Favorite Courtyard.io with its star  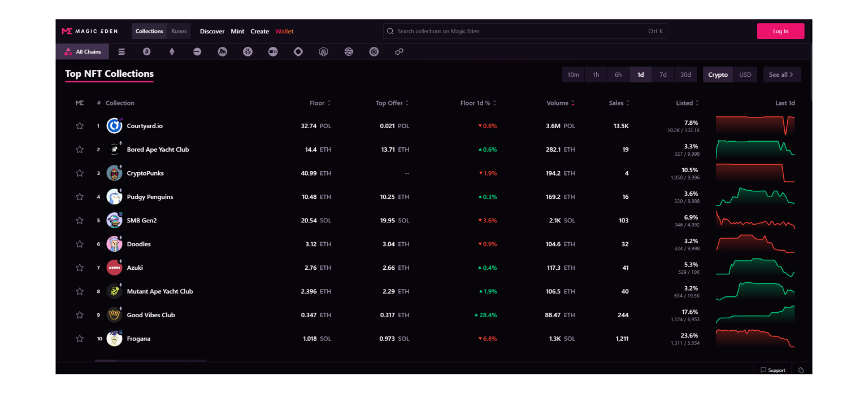coord(80,126)
